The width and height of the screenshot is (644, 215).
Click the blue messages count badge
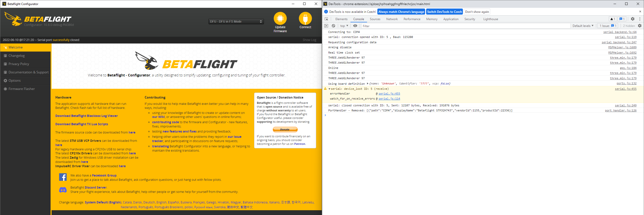pyautogui.click(x=622, y=19)
